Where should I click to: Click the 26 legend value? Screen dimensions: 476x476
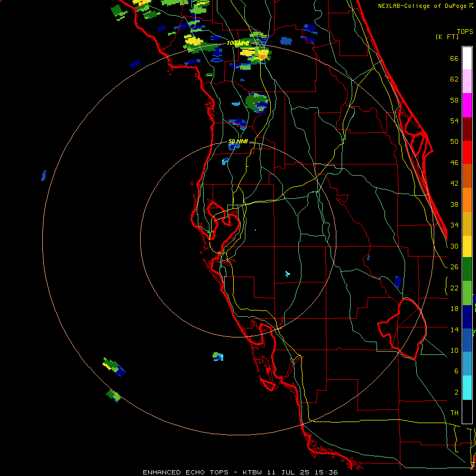tap(454, 267)
